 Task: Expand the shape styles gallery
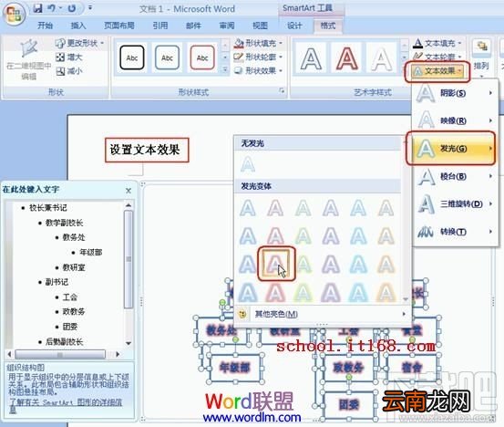coord(225,70)
